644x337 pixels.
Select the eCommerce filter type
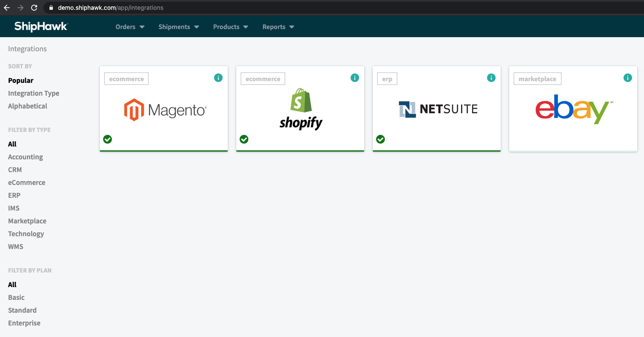pos(26,182)
